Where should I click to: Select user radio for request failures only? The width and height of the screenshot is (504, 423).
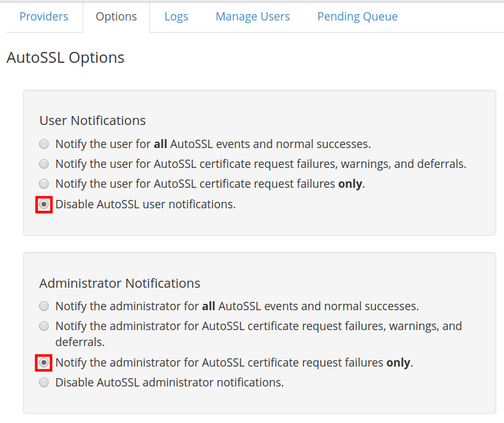(x=44, y=183)
